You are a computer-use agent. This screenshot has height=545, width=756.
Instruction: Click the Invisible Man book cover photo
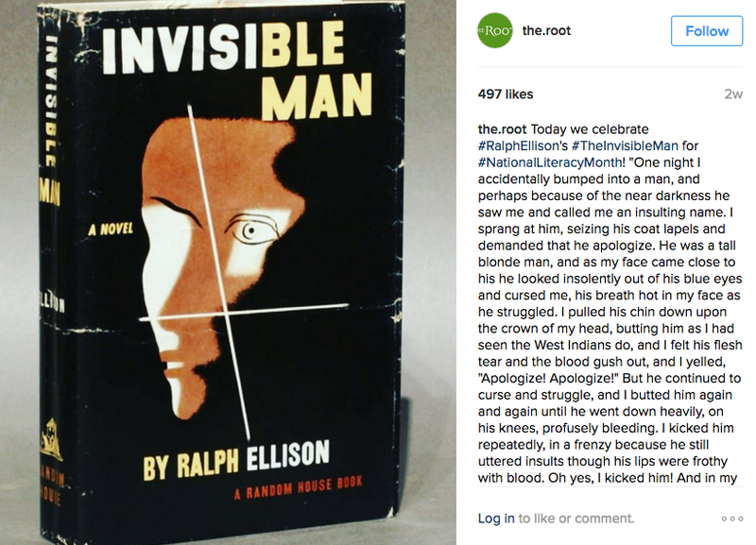pyautogui.click(x=228, y=273)
